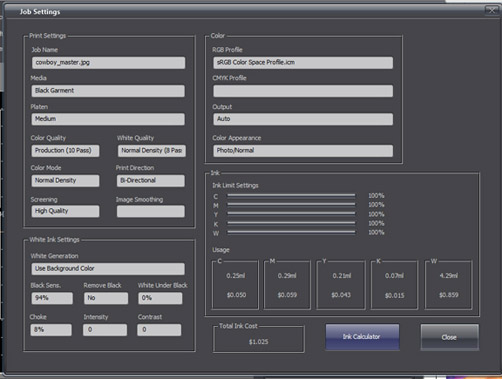Click the Remove Black No field

click(106, 298)
